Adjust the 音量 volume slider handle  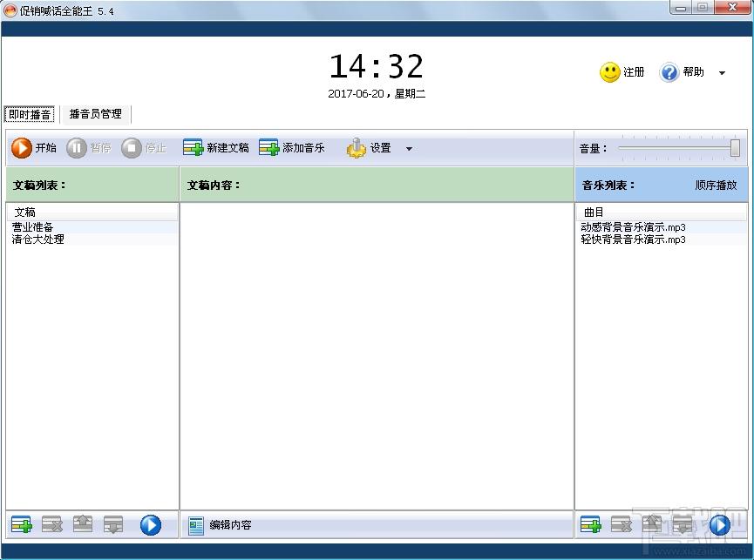(x=735, y=148)
